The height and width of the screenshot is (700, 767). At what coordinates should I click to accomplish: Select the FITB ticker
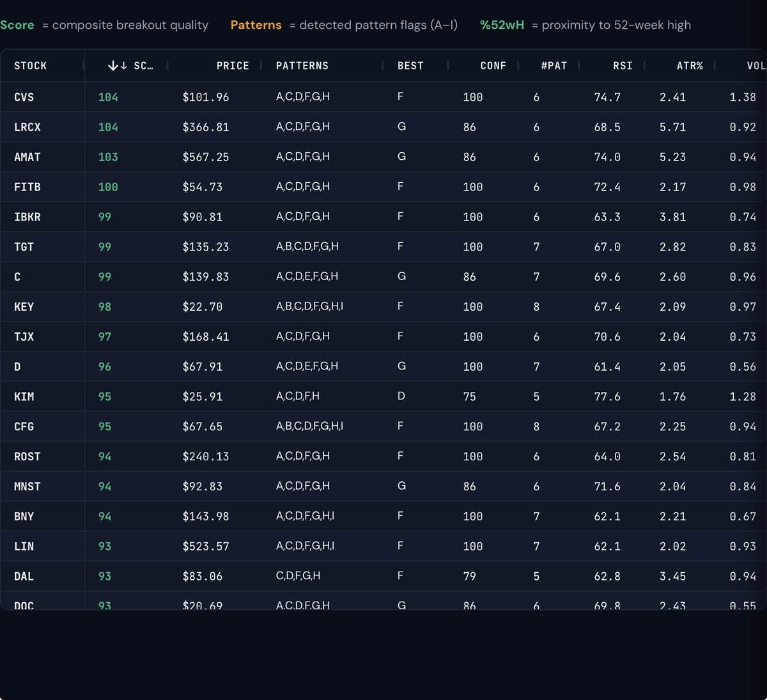27,187
